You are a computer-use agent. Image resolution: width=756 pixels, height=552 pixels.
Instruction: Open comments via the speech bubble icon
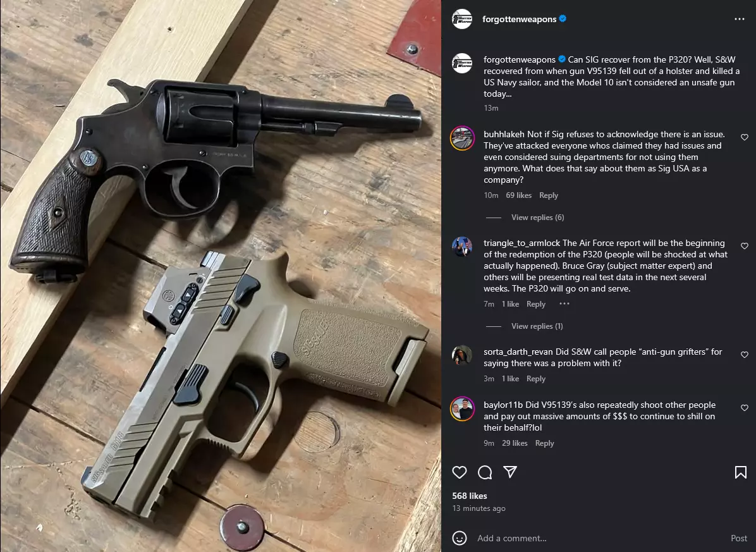tap(485, 472)
